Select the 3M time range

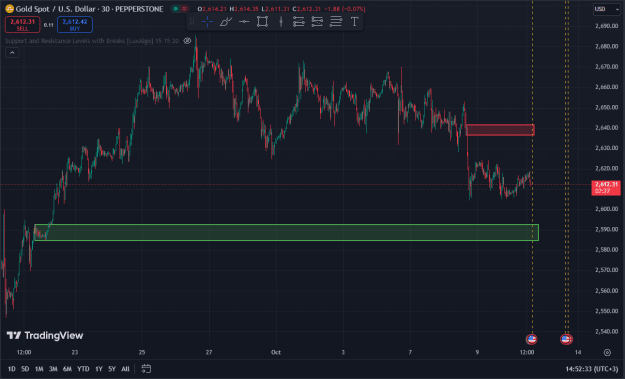tap(53, 369)
